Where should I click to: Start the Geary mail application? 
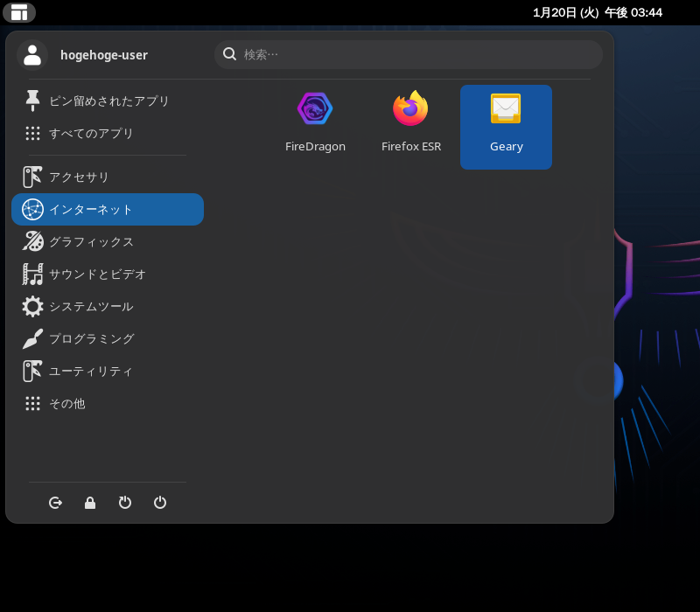click(x=506, y=127)
